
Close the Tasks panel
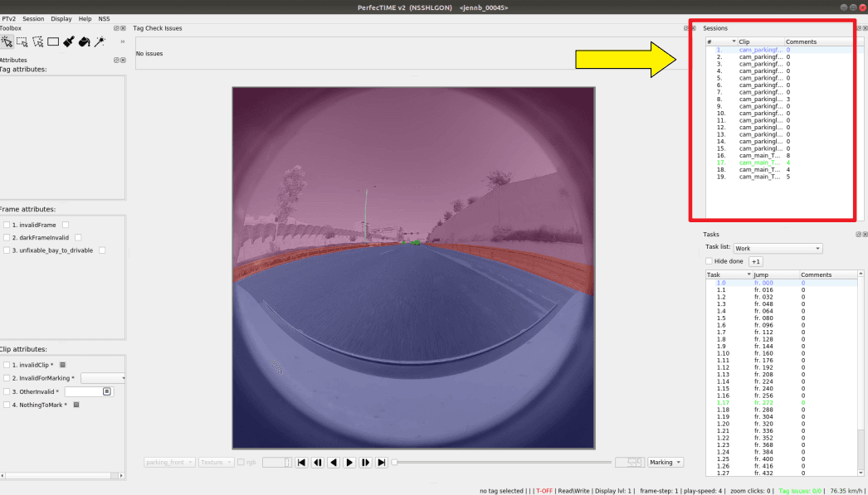[x=866, y=235]
